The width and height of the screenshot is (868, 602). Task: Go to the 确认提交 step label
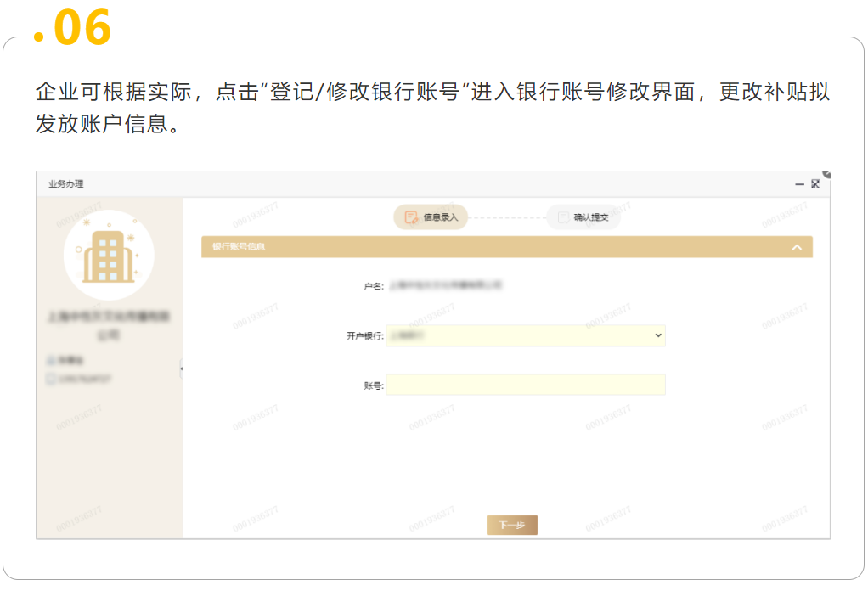(x=591, y=217)
